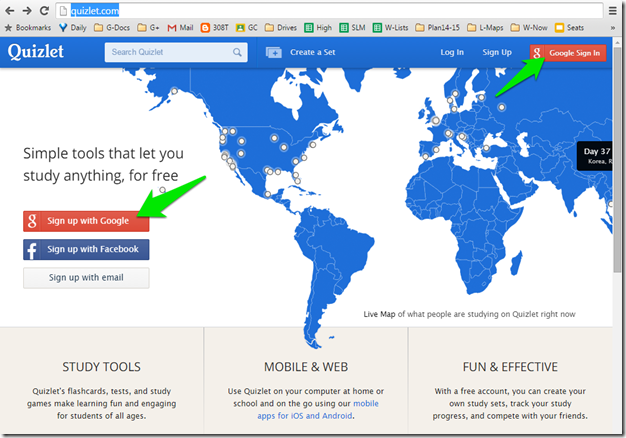The image size is (626, 438).
Task: Open the Bookmarks star item
Action: [x=28, y=28]
